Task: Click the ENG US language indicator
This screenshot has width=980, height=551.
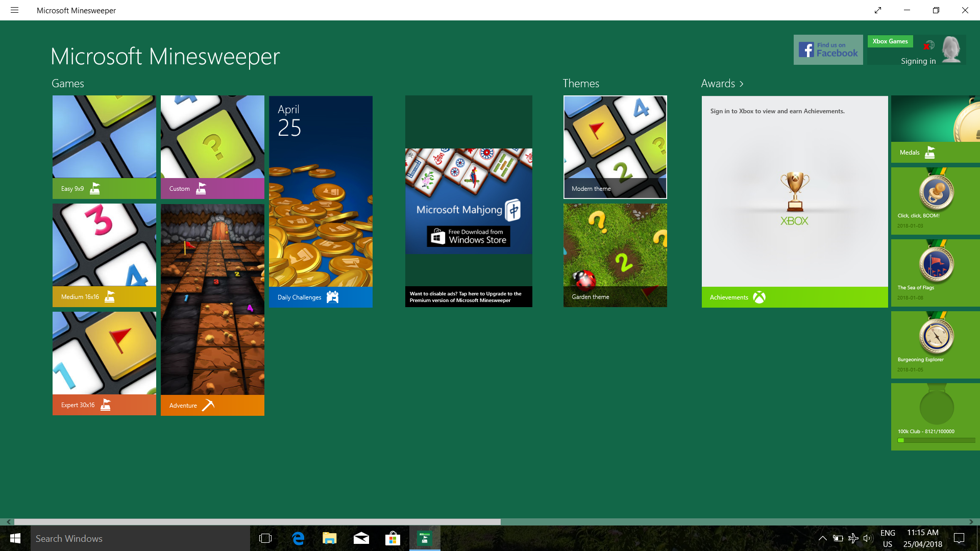Action: click(888, 538)
